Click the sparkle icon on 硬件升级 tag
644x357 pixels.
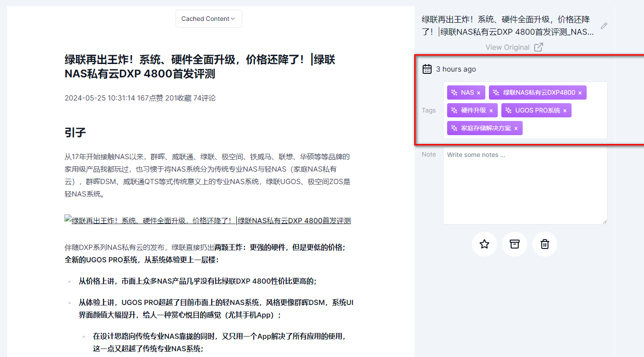[x=454, y=110]
